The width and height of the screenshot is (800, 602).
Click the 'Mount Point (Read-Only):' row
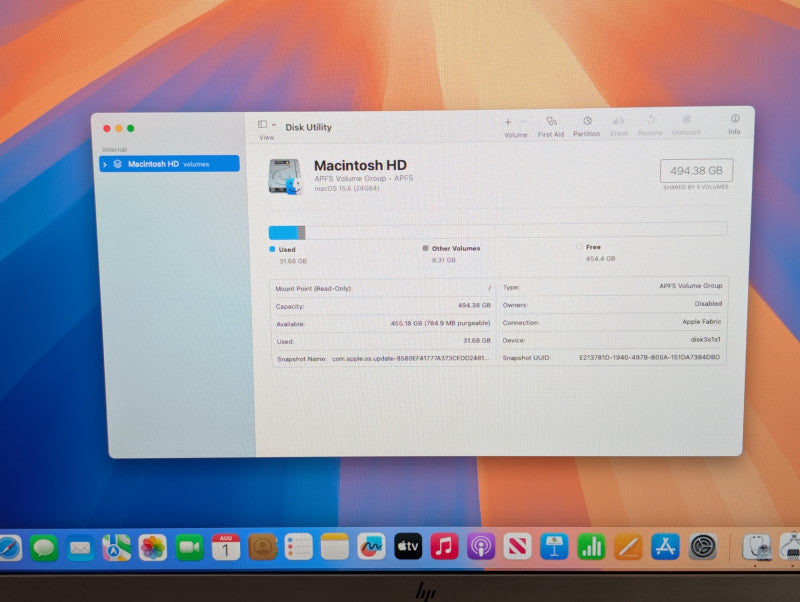383,288
